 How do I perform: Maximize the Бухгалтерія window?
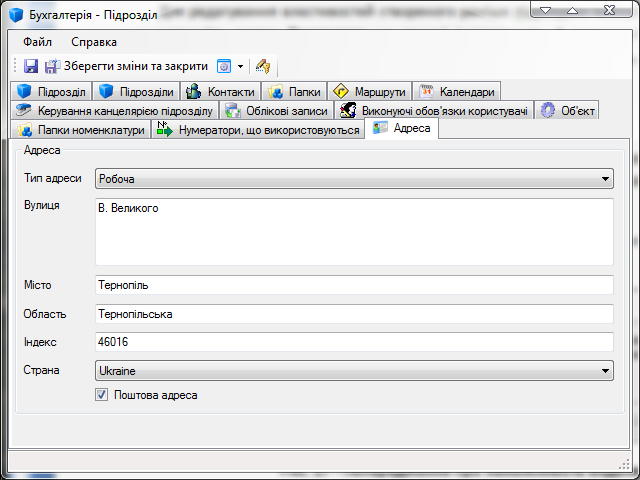point(573,10)
